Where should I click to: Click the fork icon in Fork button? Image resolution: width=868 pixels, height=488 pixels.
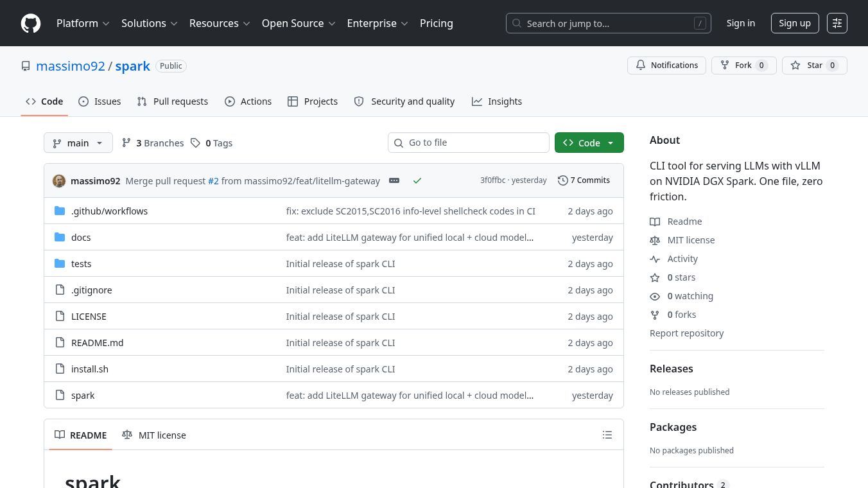click(x=725, y=65)
